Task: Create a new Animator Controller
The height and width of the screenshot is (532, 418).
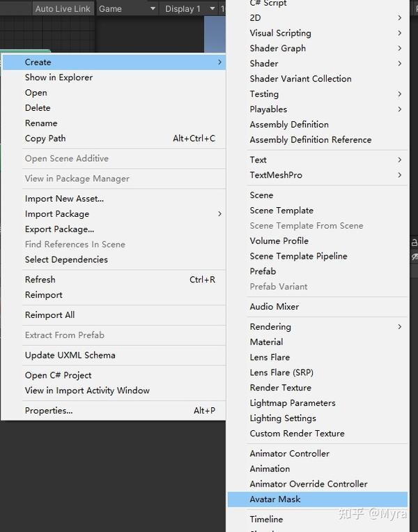Action: [x=290, y=453]
